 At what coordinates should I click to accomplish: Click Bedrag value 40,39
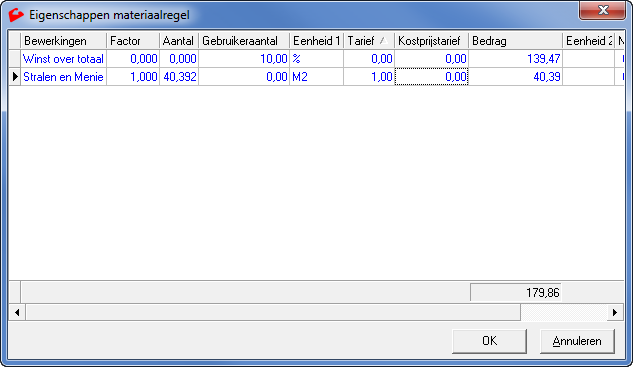[x=516, y=77]
